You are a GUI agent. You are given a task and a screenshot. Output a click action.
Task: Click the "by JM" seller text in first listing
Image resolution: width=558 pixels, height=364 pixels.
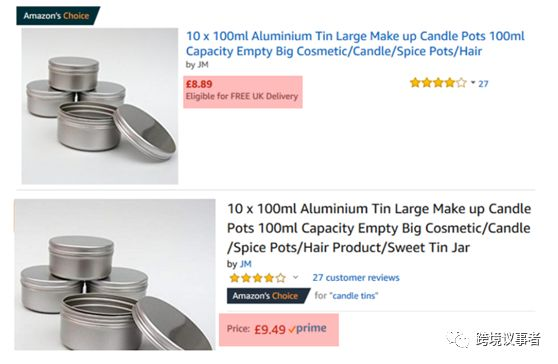click(197, 64)
